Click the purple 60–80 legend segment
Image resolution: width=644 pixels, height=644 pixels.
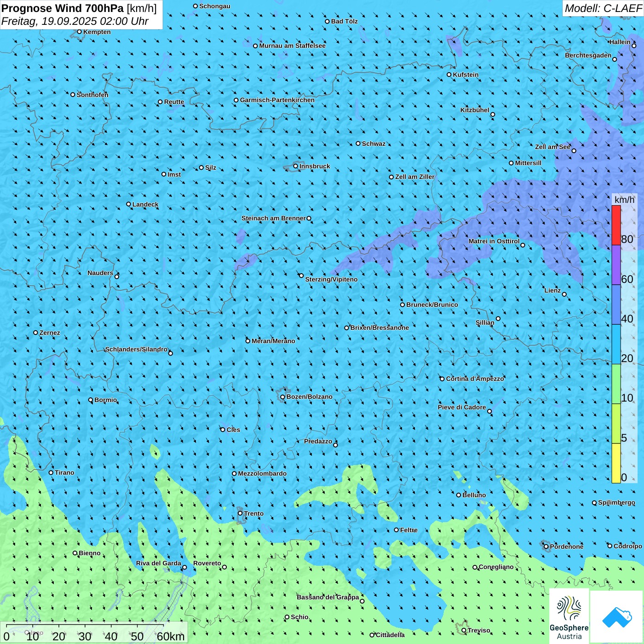click(x=616, y=265)
